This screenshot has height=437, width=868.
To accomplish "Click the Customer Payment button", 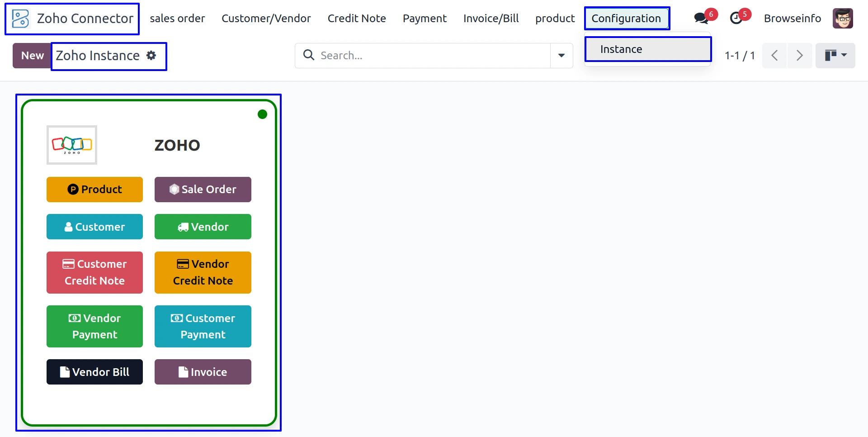I will [203, 326].
